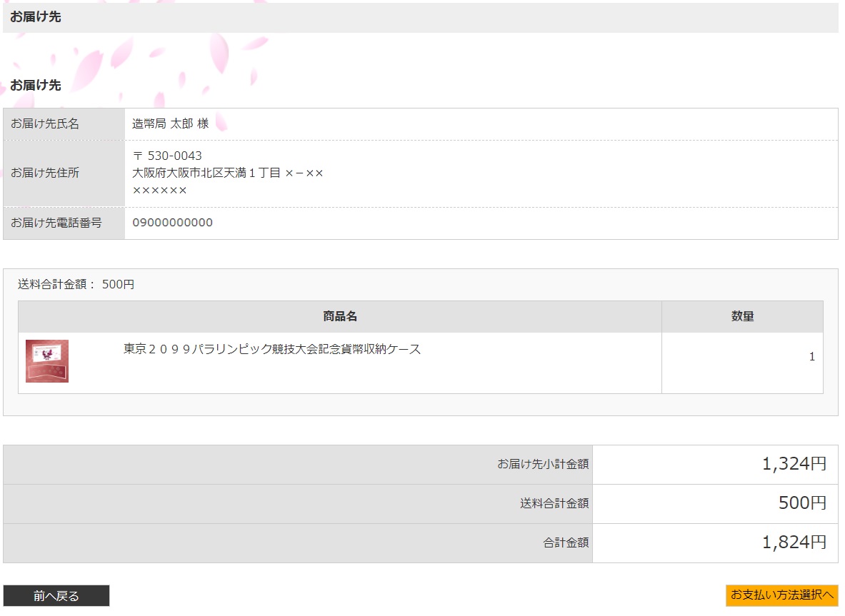Click the recipient name 造幣局 太郎 様

coord(171,123)
